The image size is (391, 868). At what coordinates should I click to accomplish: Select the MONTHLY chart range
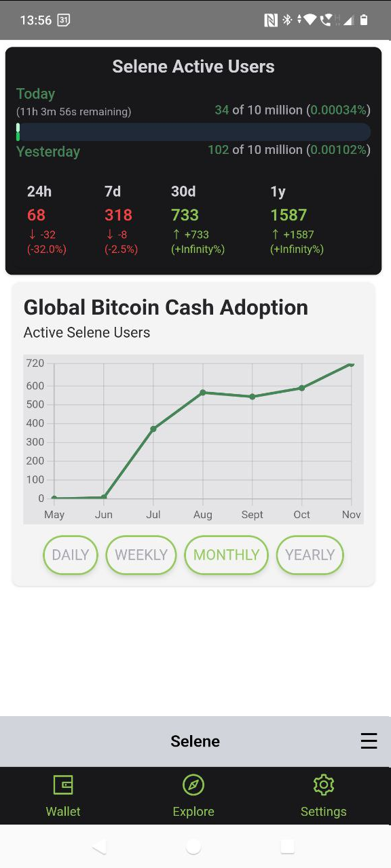click(x=227, y=555)
